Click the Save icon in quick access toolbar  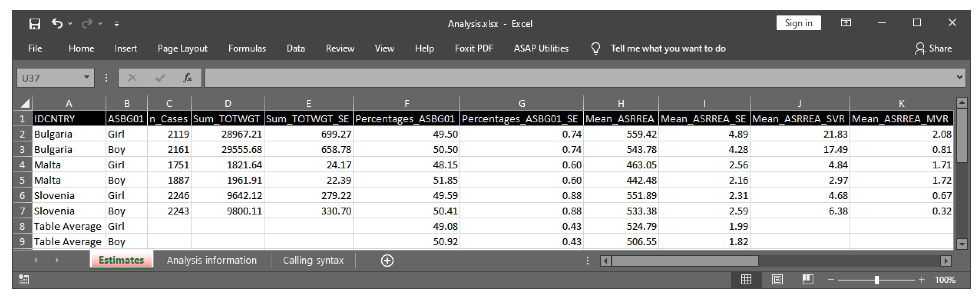tap(35, 24)
